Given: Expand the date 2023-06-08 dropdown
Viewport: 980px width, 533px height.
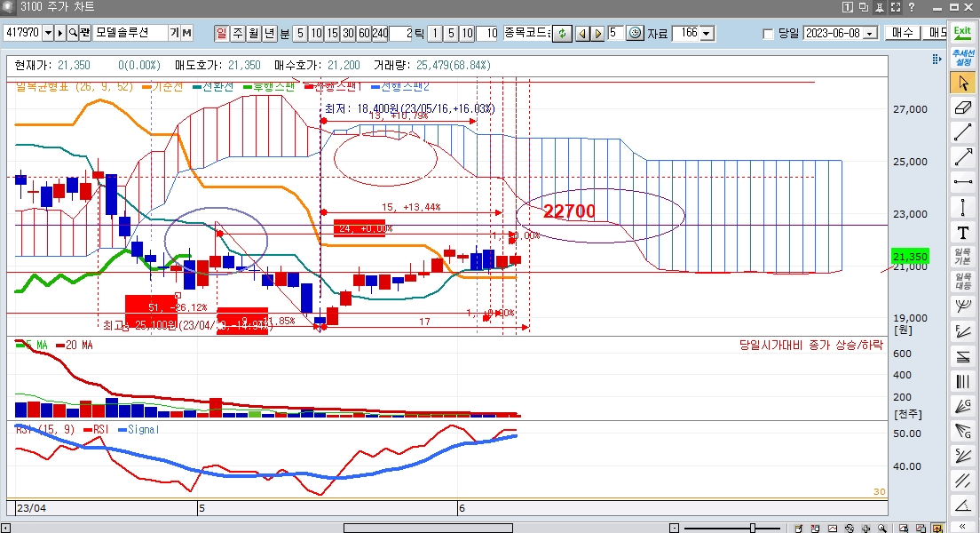Looking at the screenshot, I should pos(869,34).
